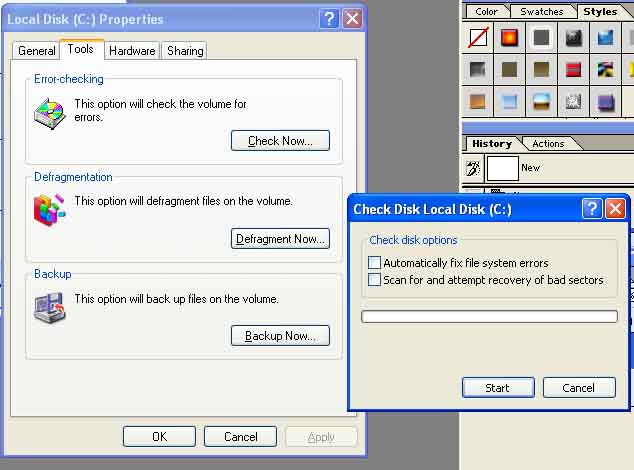634x470 pixels.
Task: Apply the gray gradient style in second row
Action: pos(478,69)
